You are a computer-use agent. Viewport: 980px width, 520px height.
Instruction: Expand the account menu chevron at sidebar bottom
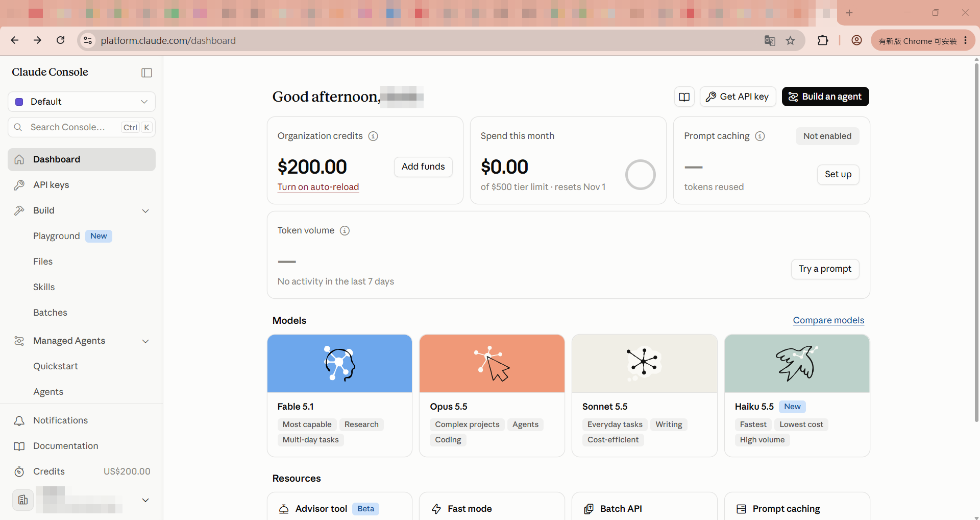coord(145,500)
